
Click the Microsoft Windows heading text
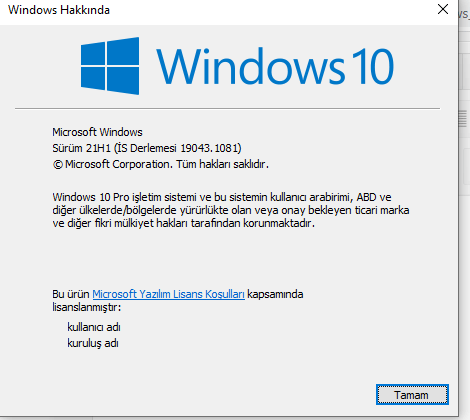[97, 132]
